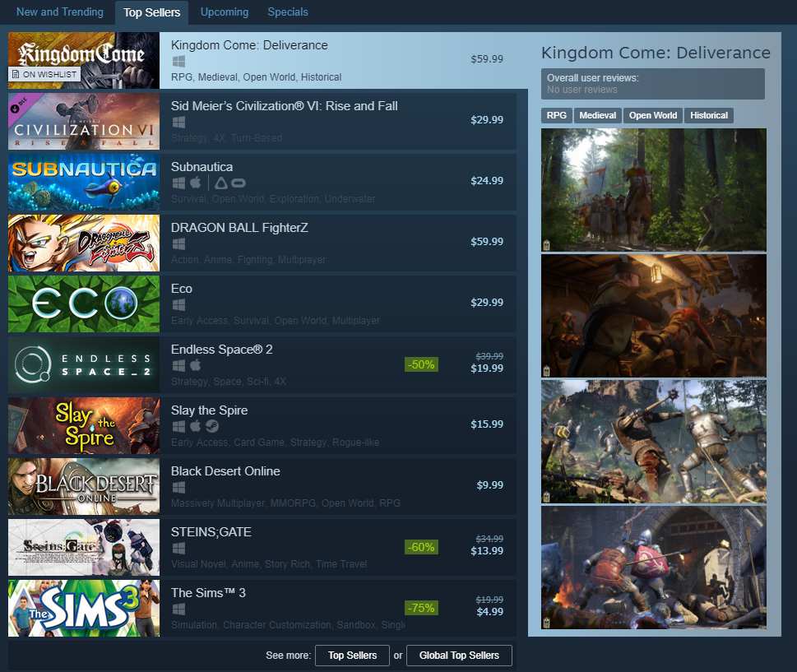
Task: Click the Oculus Rift icon in Subnautica row
Action: click(x=239, y=183)
